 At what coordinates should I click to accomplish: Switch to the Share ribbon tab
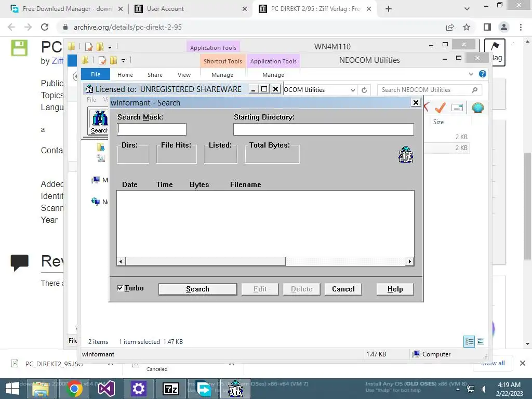click(155, 75)
